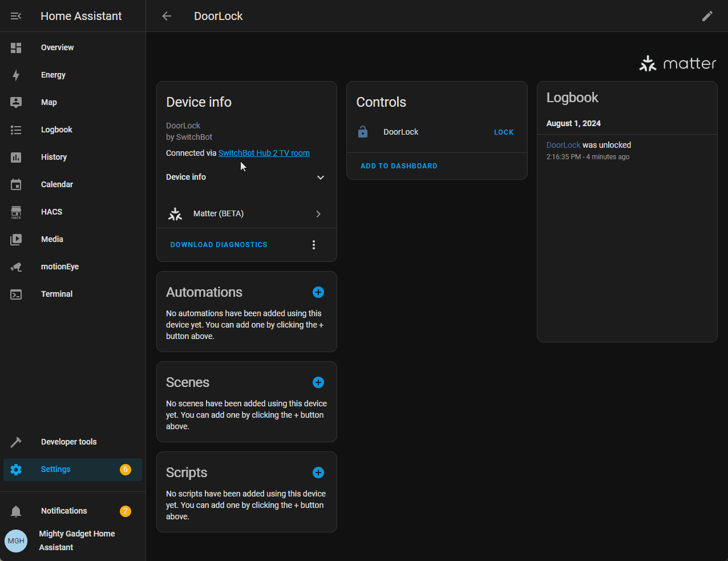This screenshot has width=728, height=561.
Task: Click Download Diagnostics button
Action: 219,245
